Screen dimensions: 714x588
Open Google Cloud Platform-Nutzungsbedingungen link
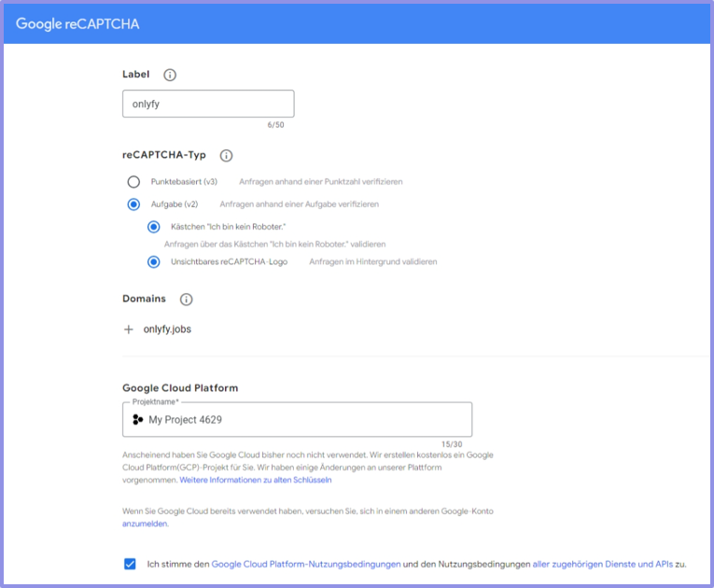[x=306, y=565]
